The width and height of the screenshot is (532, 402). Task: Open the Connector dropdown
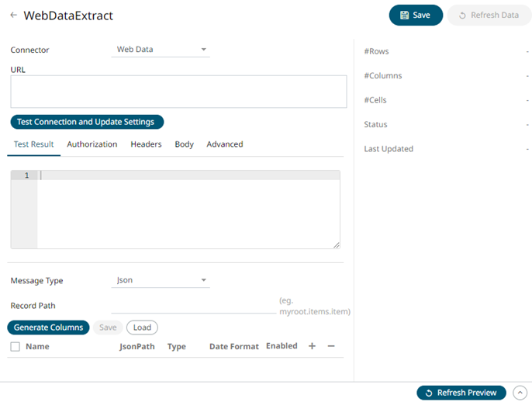click(x=161, y=50)
